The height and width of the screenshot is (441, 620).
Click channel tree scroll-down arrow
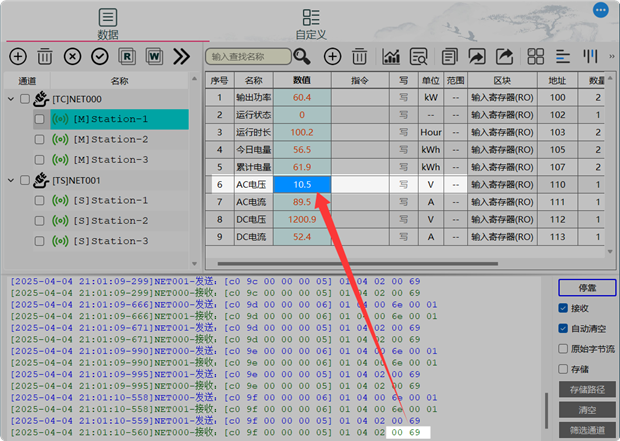click(194, 264)
